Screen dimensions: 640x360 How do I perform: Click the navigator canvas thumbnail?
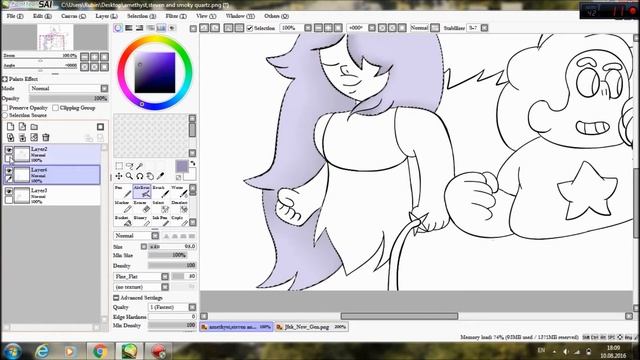[x=55, y=37]
